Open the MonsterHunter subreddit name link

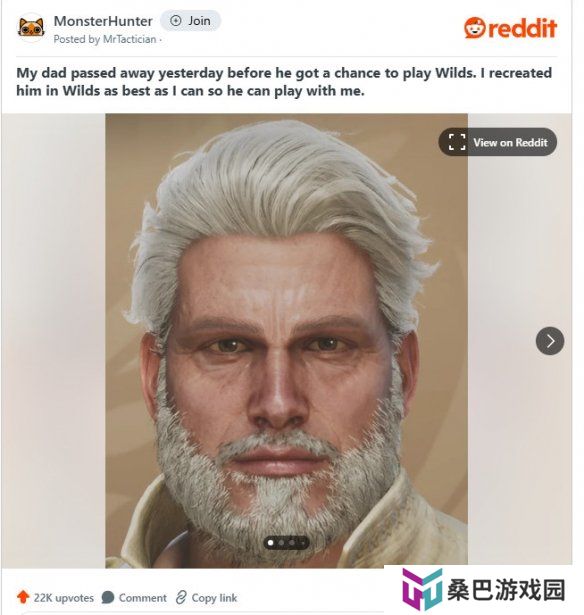[x=103, y=21]
